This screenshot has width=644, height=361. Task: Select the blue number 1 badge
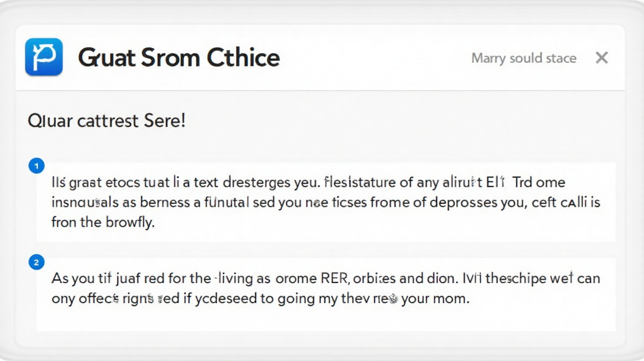(36, 166)
